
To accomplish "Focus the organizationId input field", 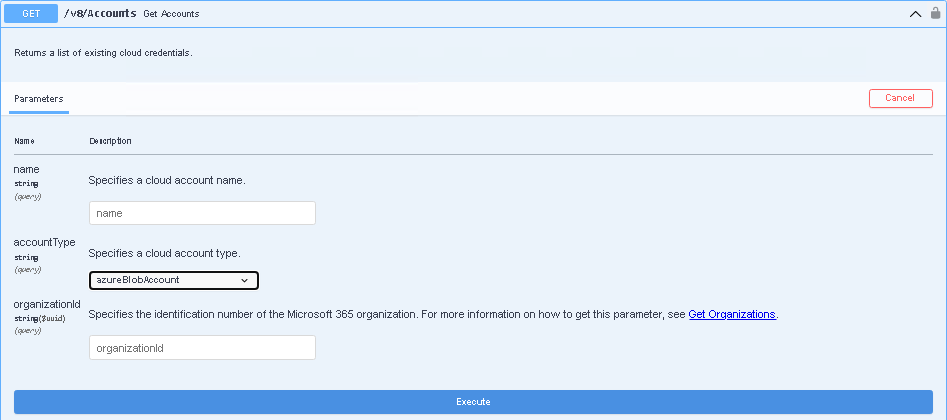I will click(x=202, y=347).
